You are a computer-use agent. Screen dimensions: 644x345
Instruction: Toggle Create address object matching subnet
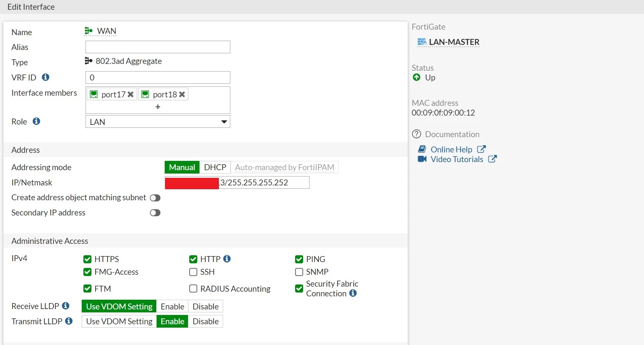[155, 198]
